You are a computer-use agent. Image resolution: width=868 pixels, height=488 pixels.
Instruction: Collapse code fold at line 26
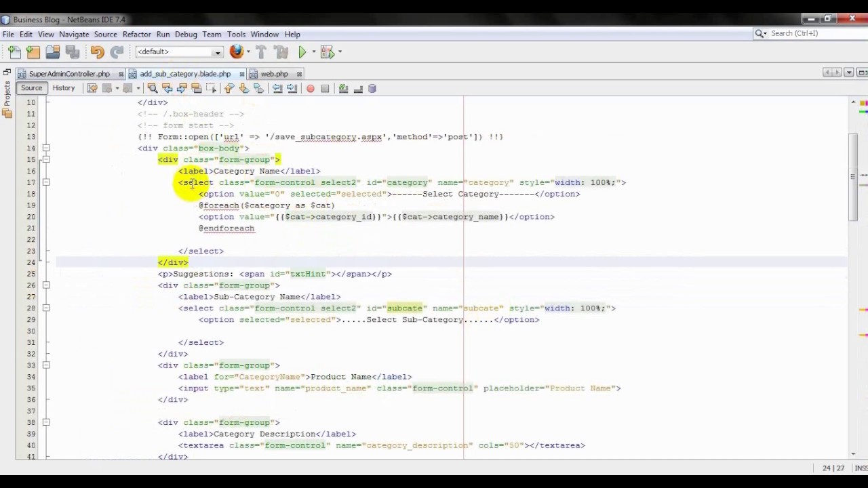click(46, 285)
